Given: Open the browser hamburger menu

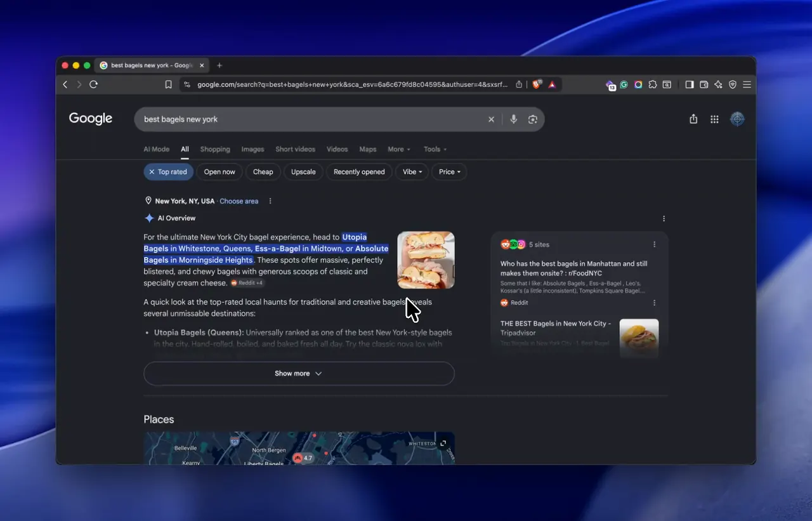Looking at the screenshot, I should click(x=747, y=84).
